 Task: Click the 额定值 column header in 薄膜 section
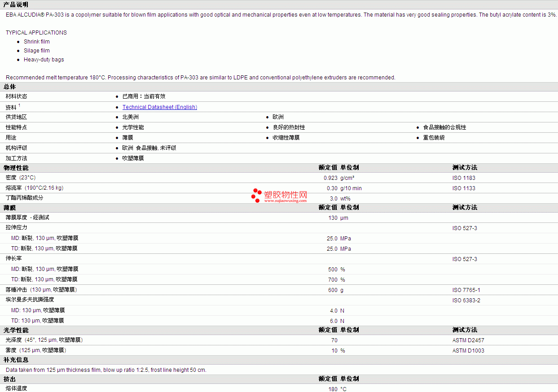click(x=328, y=208)
